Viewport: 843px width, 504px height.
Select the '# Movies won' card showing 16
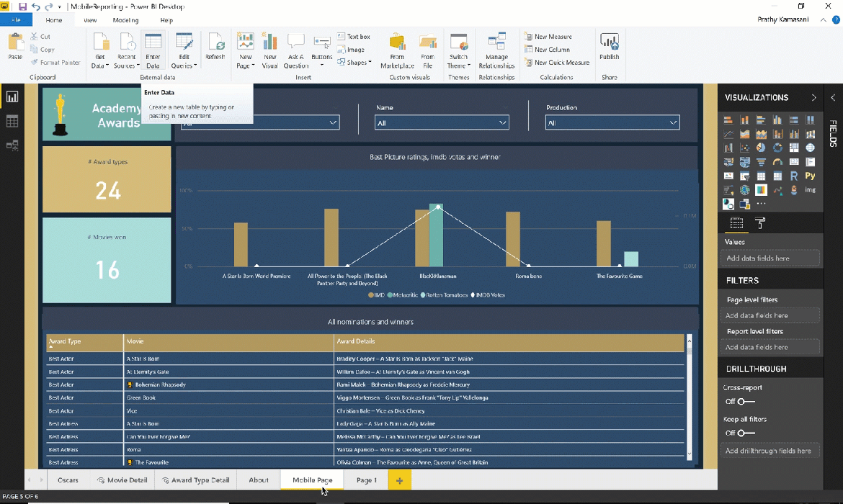coord(107,260)
